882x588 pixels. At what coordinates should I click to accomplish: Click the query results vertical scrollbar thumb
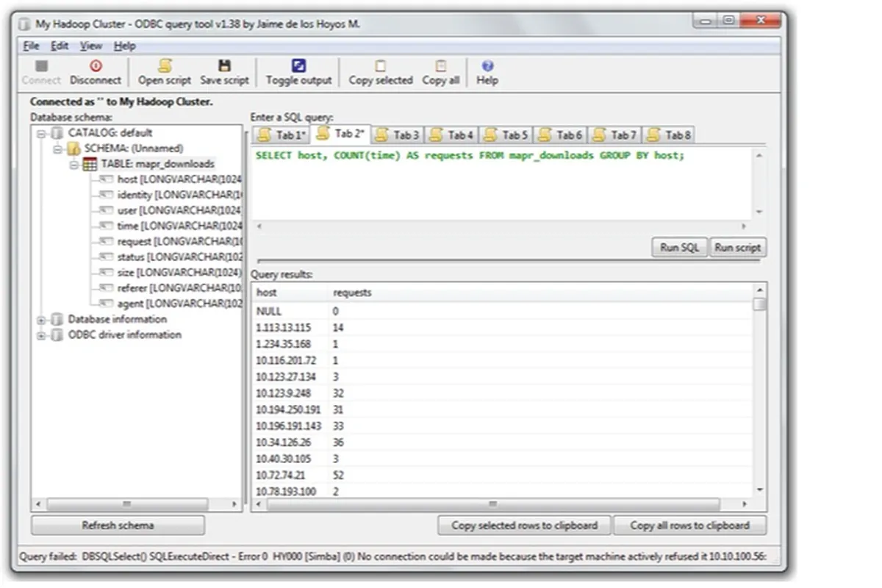tap(760, 304)
